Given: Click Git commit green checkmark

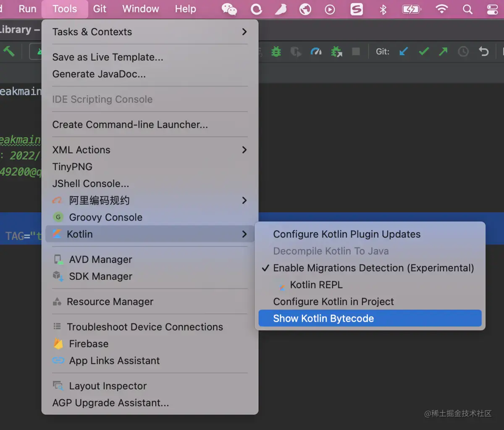Looking at the screenshot, I should pos(424,51).
